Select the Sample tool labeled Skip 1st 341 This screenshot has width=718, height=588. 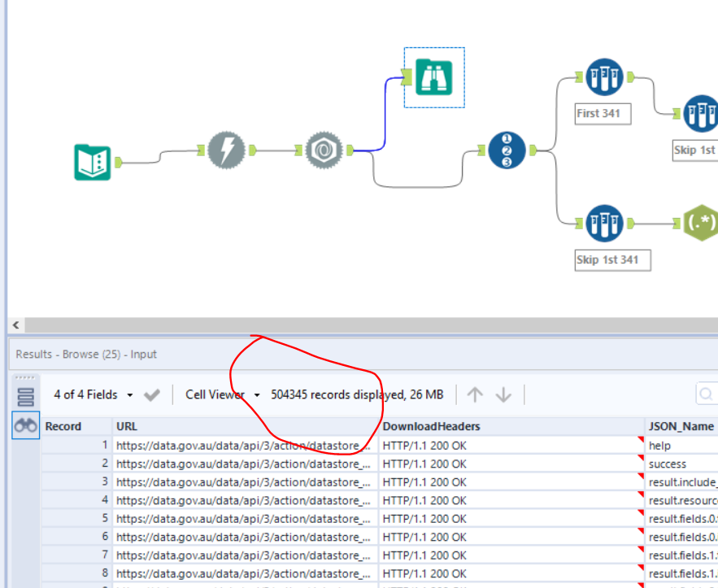click(x=603, y=223)
